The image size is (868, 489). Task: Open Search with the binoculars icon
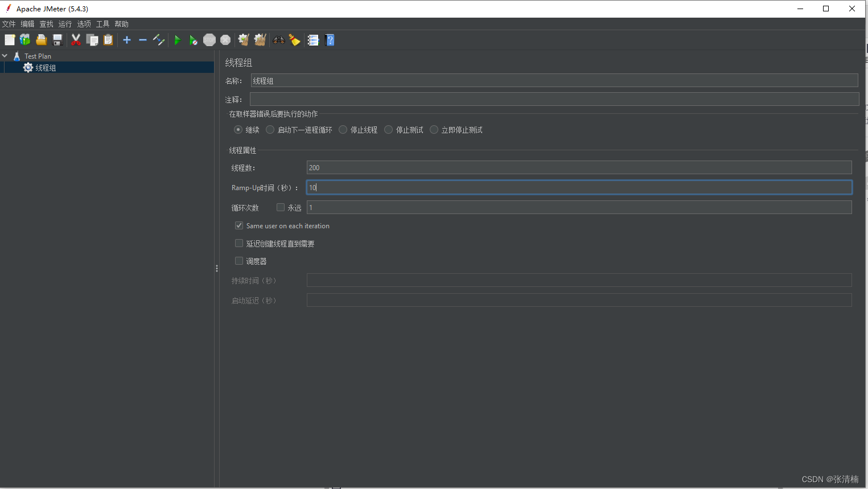pyautogui.click(x=279, y=40)
